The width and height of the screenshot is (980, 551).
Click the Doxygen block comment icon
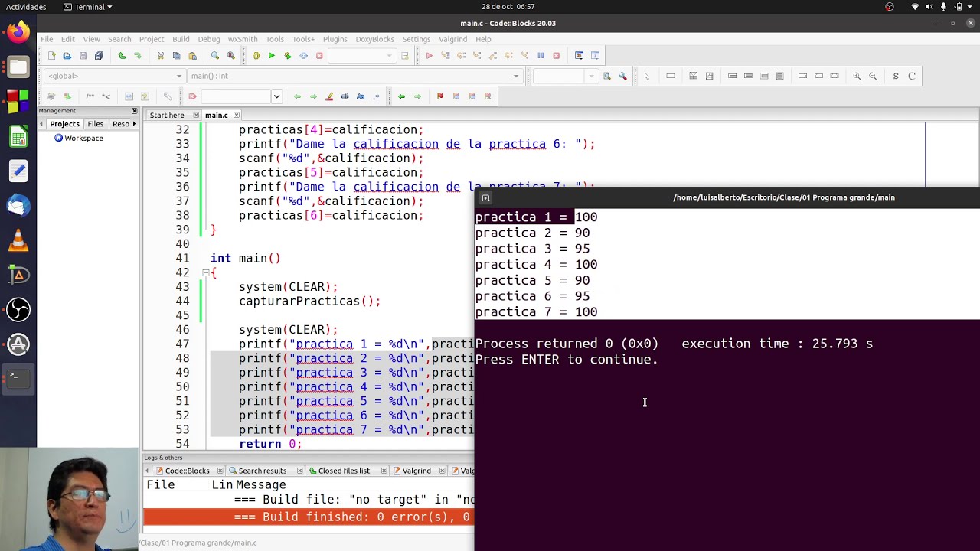pyautogui.click(x=90, y=96)
